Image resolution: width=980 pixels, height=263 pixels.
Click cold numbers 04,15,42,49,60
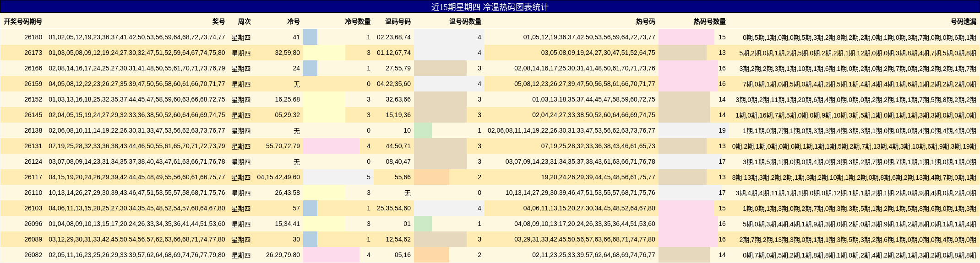[x=278, y=177]
